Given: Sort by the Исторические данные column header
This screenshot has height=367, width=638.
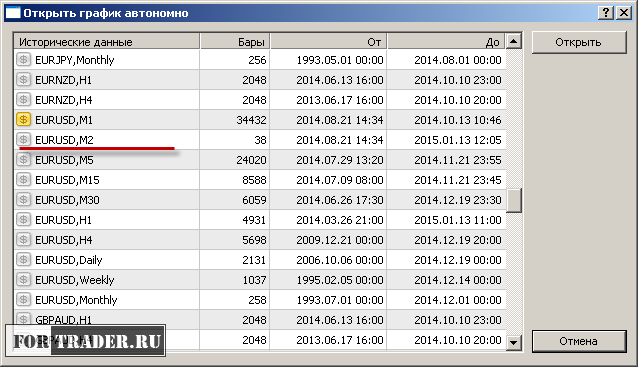Looking at the screenshot, I should point(107,42).
